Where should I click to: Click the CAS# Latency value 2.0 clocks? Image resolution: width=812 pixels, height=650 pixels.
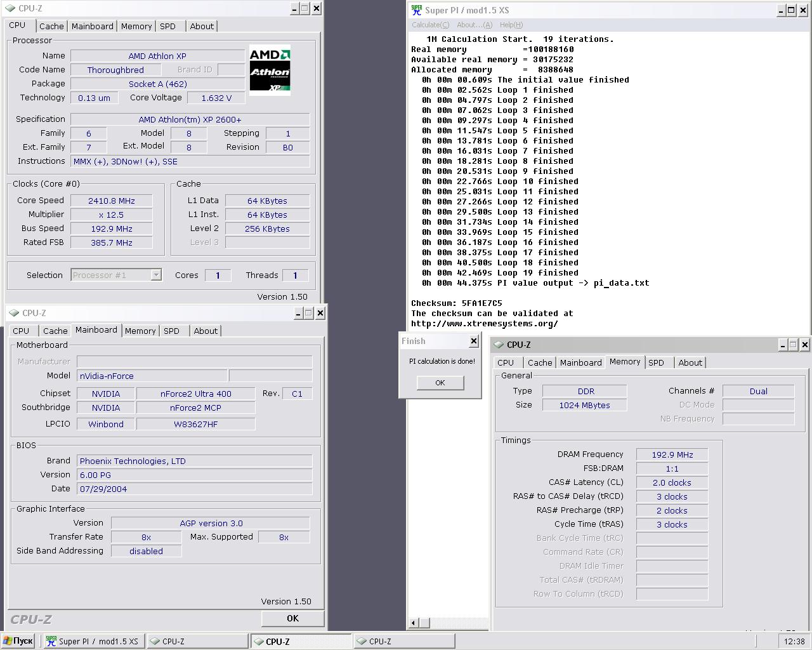(672, 482)
